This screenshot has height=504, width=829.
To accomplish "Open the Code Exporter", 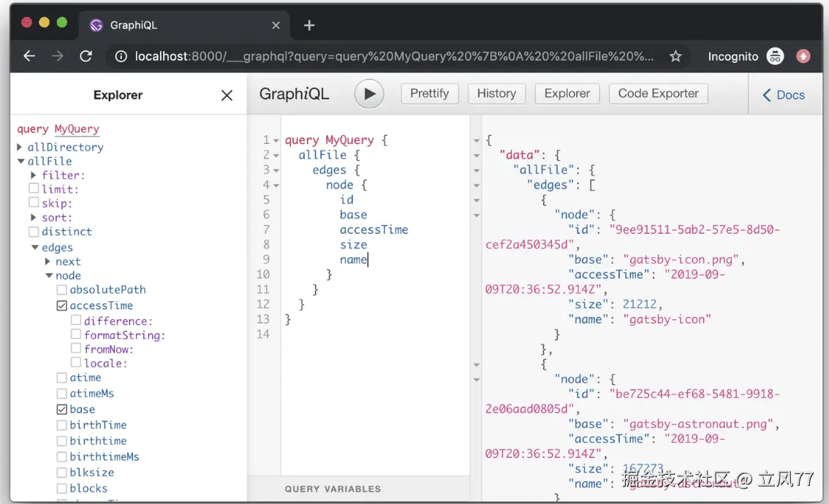I will click(658, 93).
